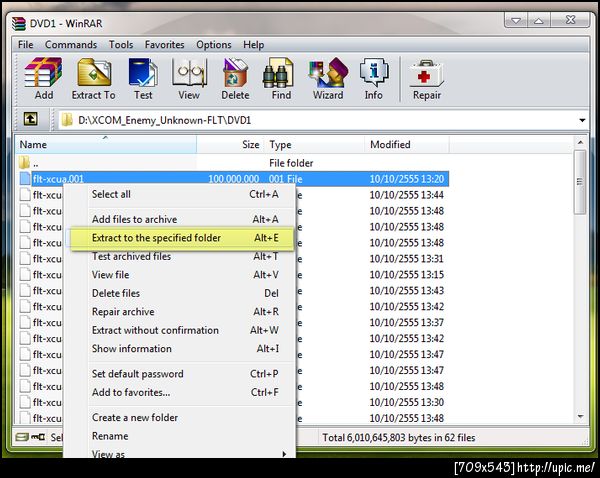Click the row modified 10/10/2555 13:31
Viewport: 600px width, 478px height.
click(x=406, y=259)
